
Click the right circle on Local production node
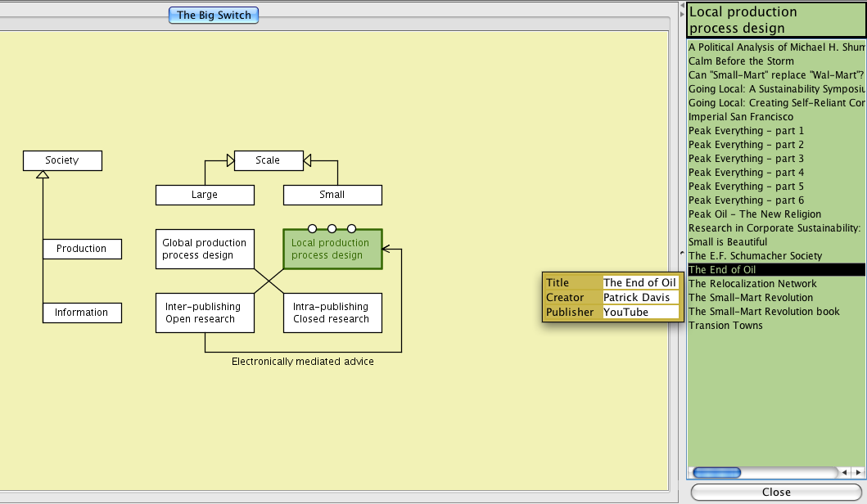point(352,228)
